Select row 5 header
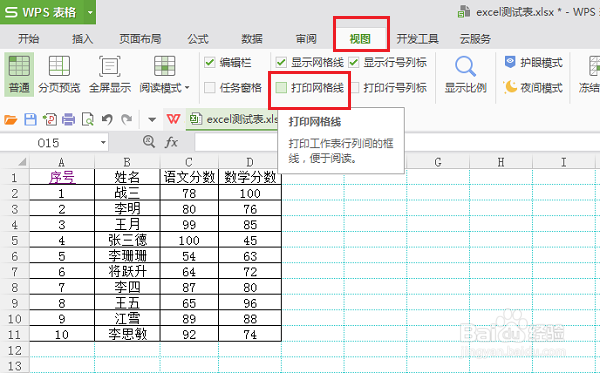Screen dimensions: 600x373 click(15, 240)
